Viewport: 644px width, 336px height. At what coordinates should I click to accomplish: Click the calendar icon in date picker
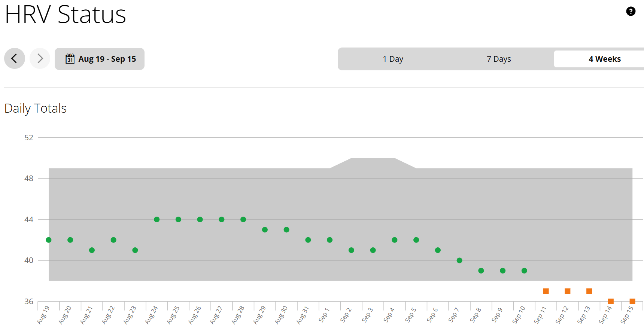[x=70, y=59]
